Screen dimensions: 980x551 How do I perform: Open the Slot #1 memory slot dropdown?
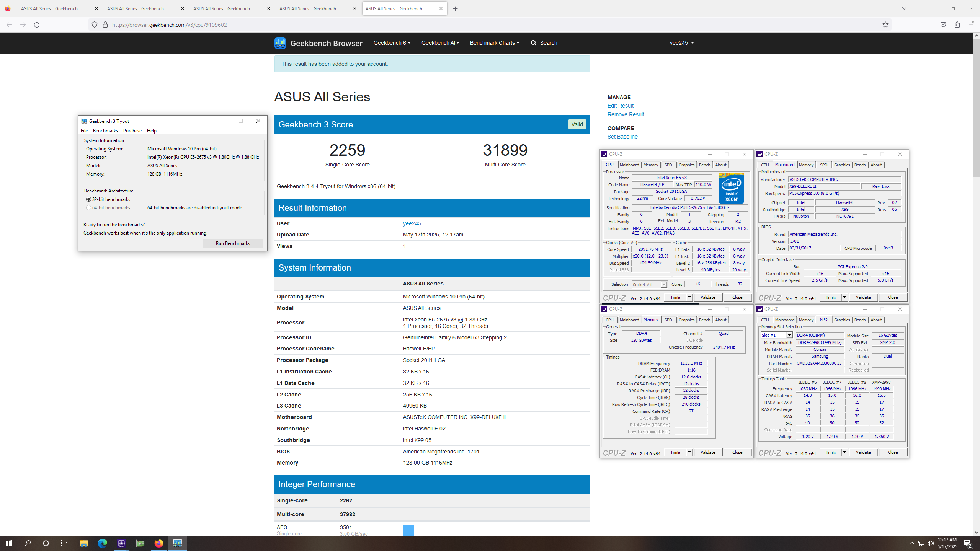click(x=776, y=335)
